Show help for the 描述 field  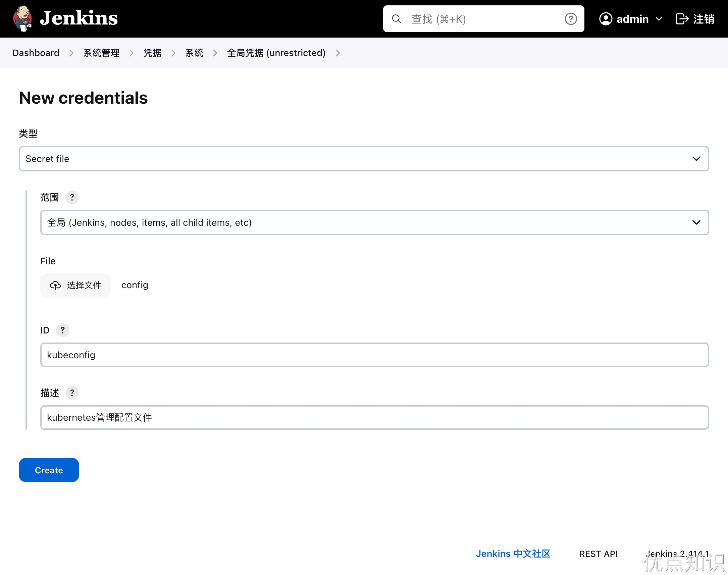(72, 393)
